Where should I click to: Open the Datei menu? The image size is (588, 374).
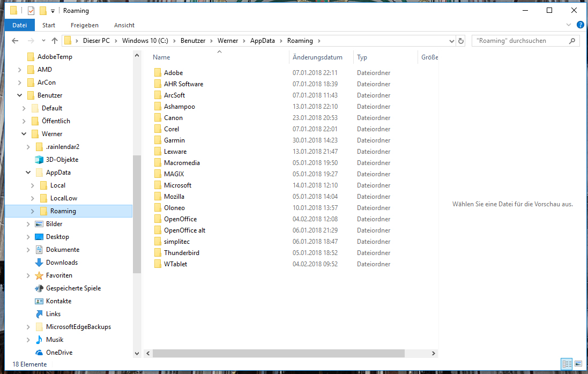(x=20, y=25)
